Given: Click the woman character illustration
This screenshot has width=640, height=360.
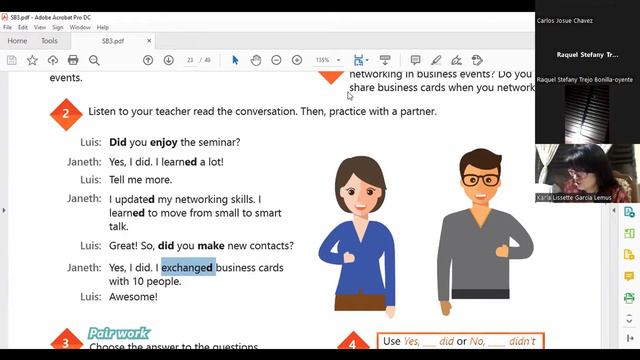Looking at the screenshot, I should pos(357,236).
